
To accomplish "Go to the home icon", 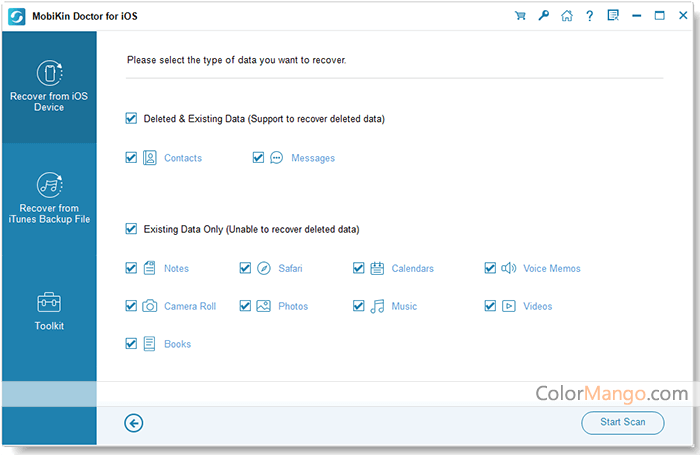I will point(567,16).
